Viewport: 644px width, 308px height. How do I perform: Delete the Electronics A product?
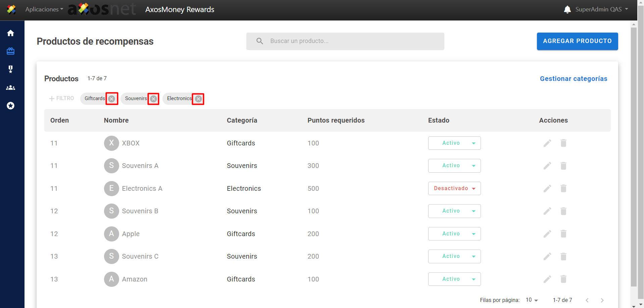(x=563, y=188)
